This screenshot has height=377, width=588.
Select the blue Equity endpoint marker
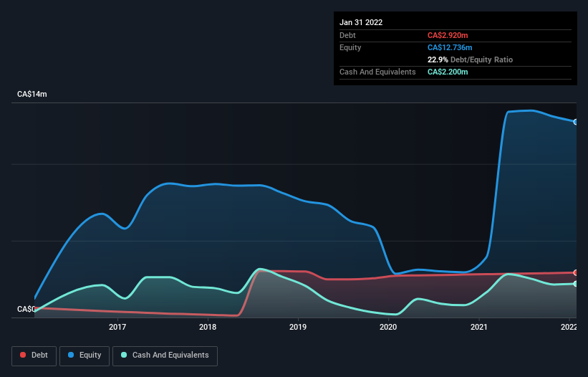point(576,122)
